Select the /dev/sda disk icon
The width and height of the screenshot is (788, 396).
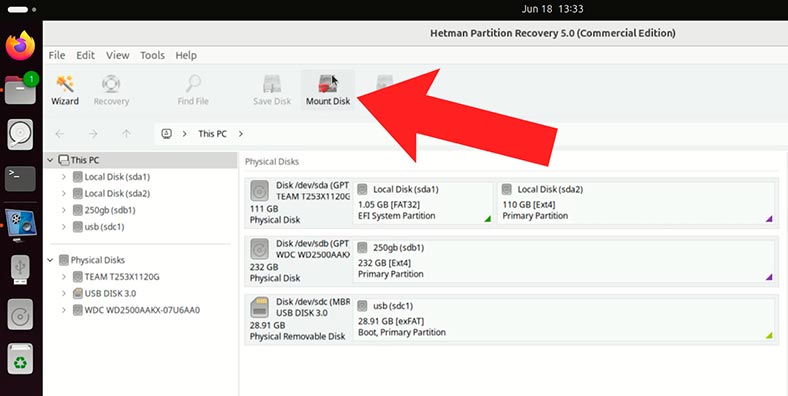point(259,191)
